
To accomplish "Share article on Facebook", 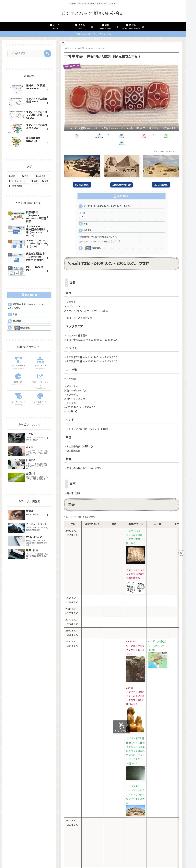I will pyautogui.click(x=99, y=136).
